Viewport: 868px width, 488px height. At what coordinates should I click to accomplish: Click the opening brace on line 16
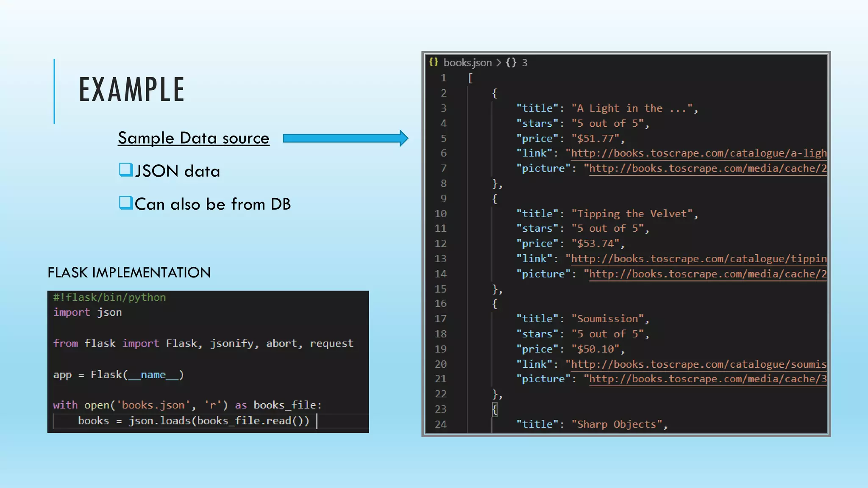(495, 304)
